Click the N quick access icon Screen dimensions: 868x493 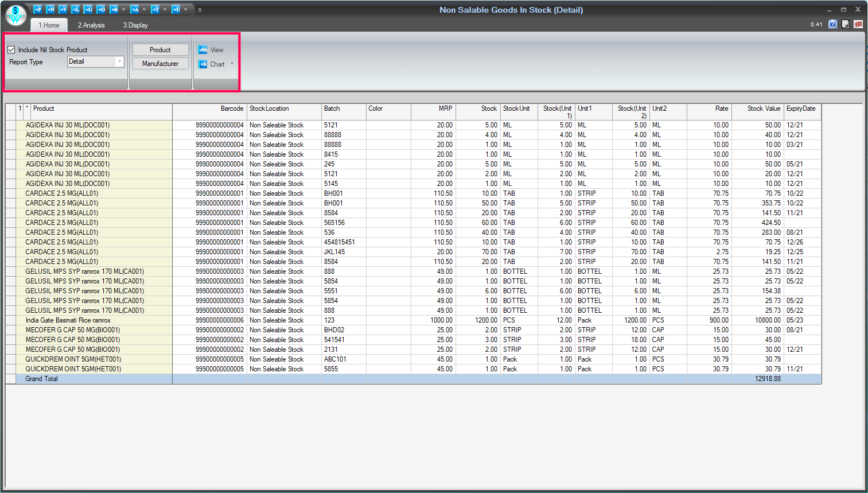tap(50, 9)
